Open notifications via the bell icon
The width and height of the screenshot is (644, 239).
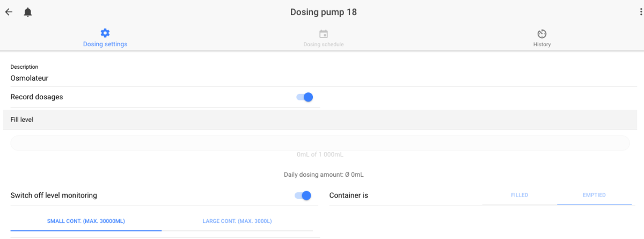coord(28,12)
